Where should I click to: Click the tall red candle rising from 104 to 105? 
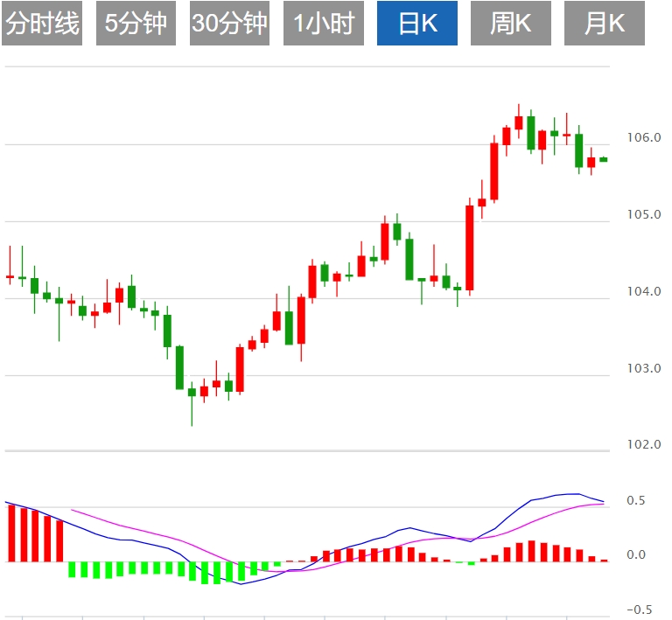(470, 248)
